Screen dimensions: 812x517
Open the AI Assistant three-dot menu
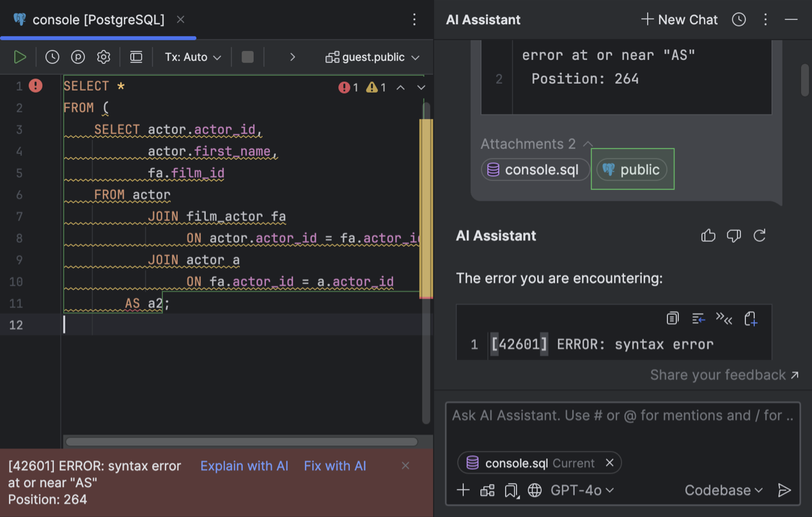click(x=765, y=20)
